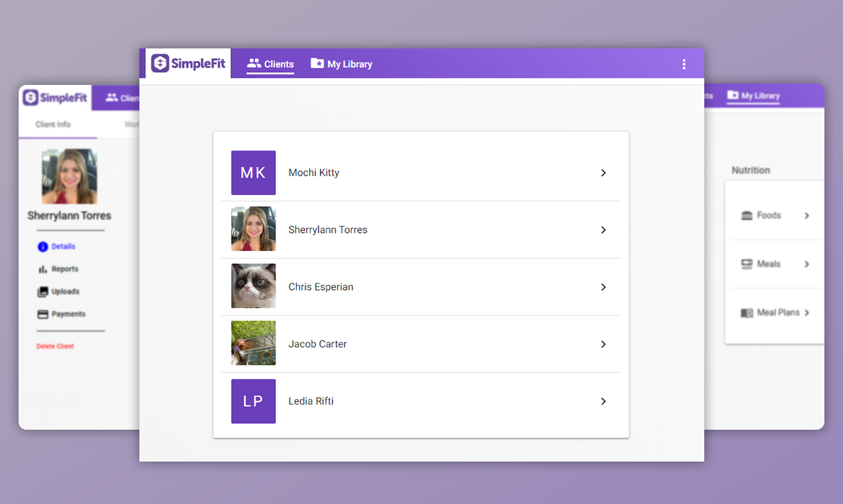Image resolution: width=843 pixels, height=504 pixels.
Task: Click the MK avatar for Mochi Kitty
Action: pyautogui.click(x=254, y=172)
